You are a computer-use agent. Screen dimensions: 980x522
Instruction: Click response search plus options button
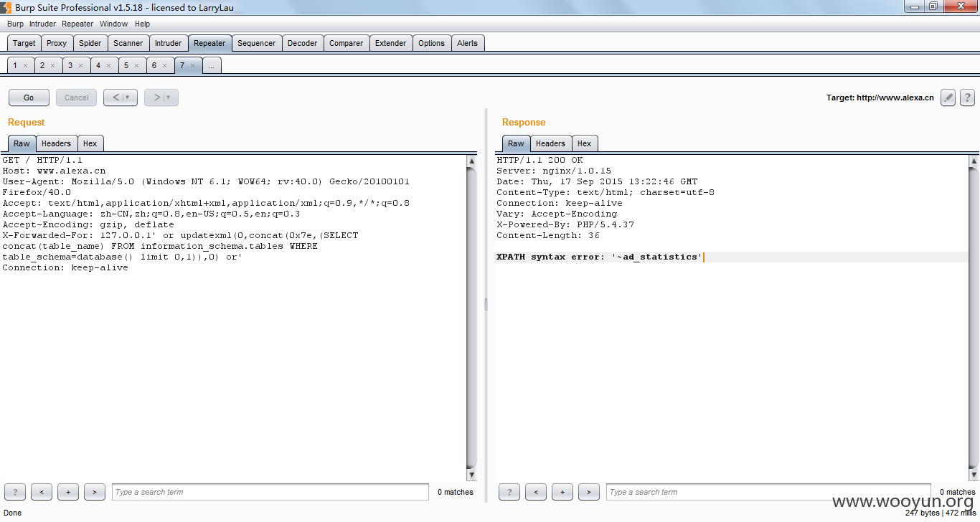click(562, 492)
